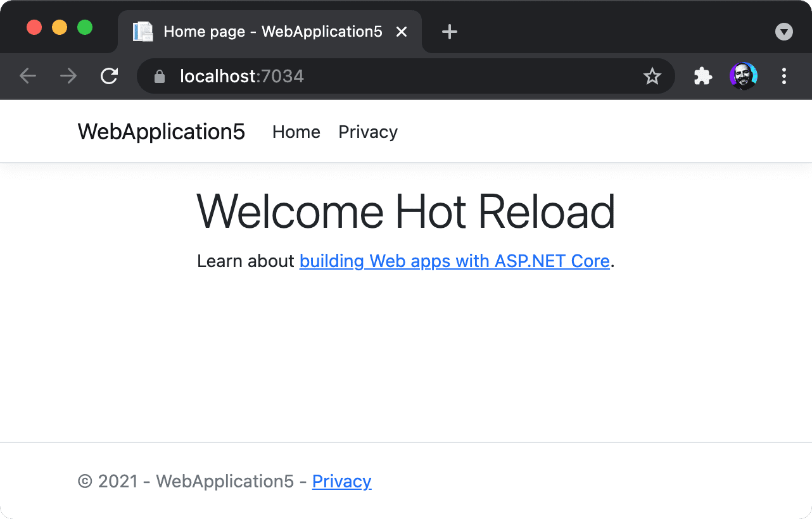The width and height of the screenshot is (812, 519).
Task: Click the green fullscreen window button
Action: 85,27
